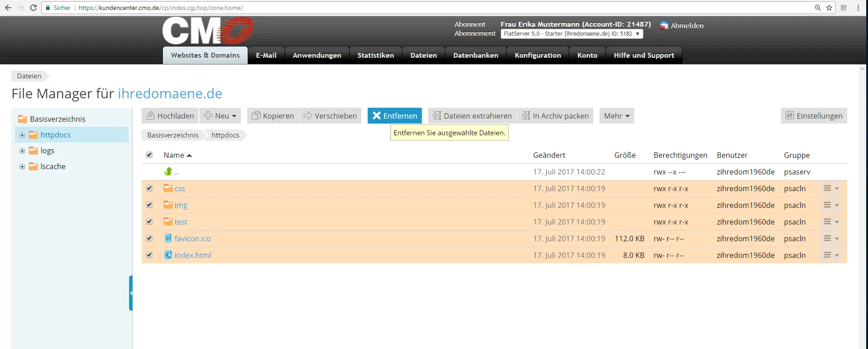The width and height of the screenshot is (868, 349).
Task: Sort by Geändert column header
Action: coord(549,155)
